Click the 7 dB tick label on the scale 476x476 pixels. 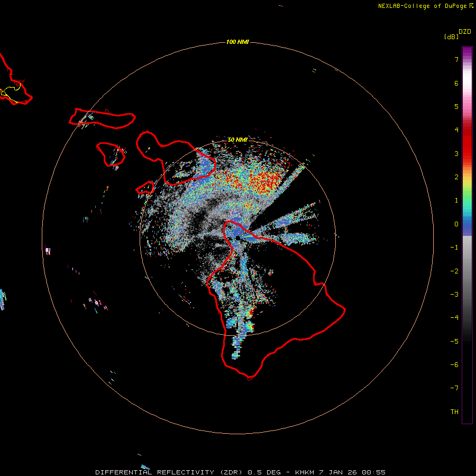(456, 59)
